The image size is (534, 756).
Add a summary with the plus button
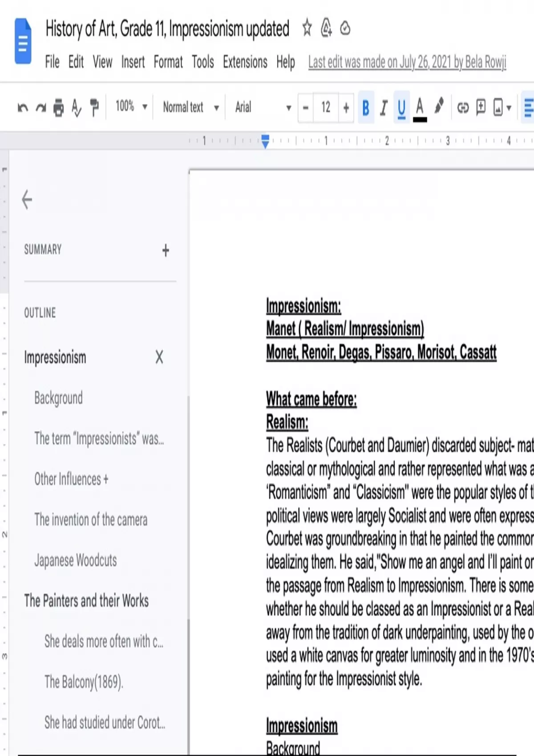[x=166, y=250]
